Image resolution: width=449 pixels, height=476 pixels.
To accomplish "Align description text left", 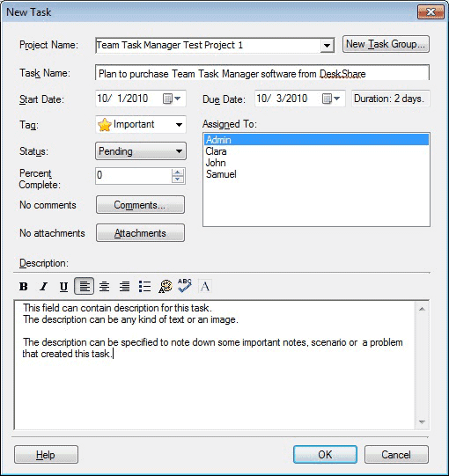I will (x=85, y=286).
